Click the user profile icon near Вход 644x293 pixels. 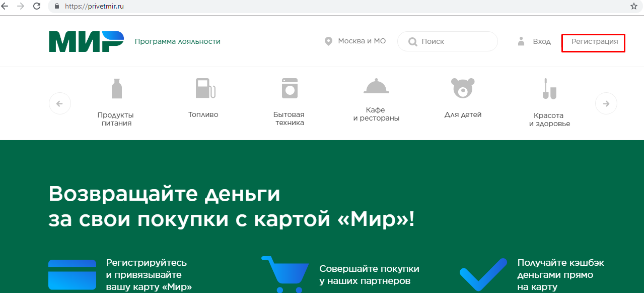tap(521, 41)
